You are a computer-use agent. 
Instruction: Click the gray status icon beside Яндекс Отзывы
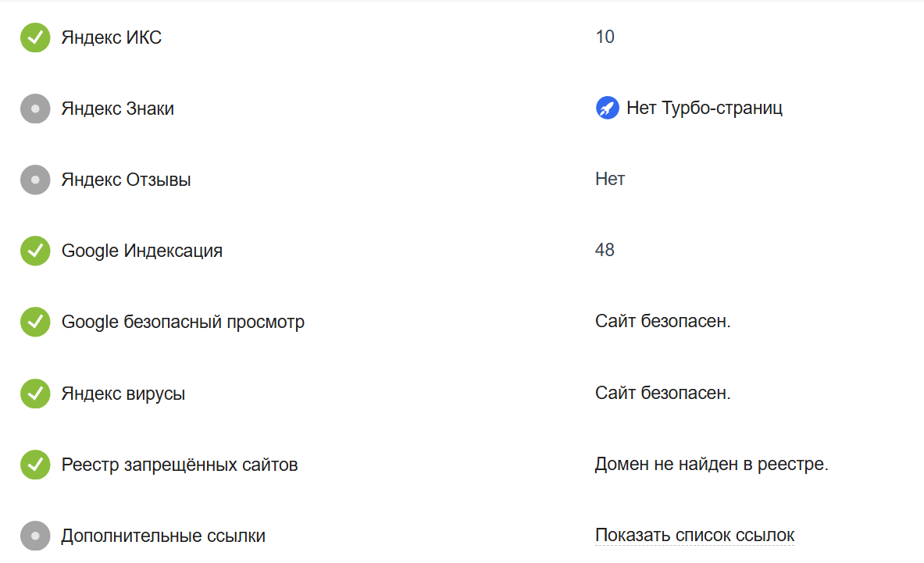(35, 180)
